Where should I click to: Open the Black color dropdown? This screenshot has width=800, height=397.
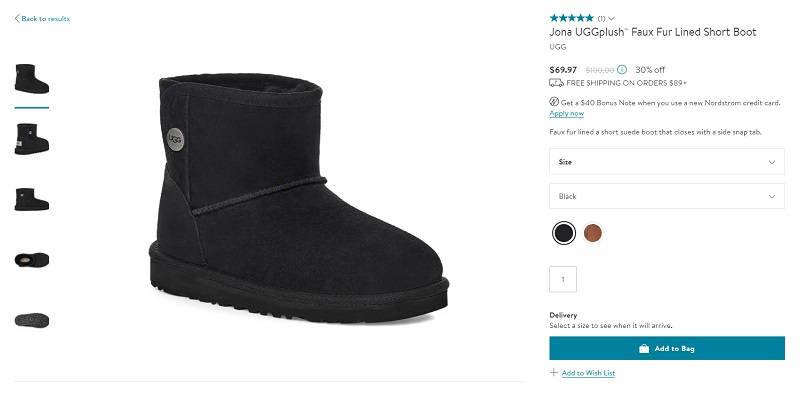pyautogui.click(x=667, y=196)
